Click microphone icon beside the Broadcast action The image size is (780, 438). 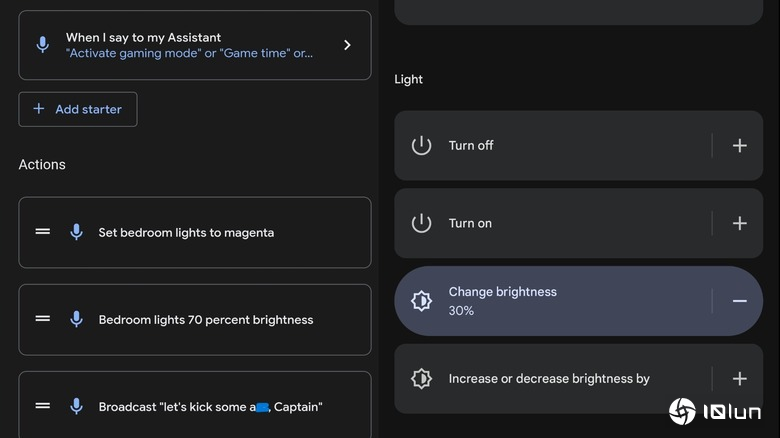(76, 406)
